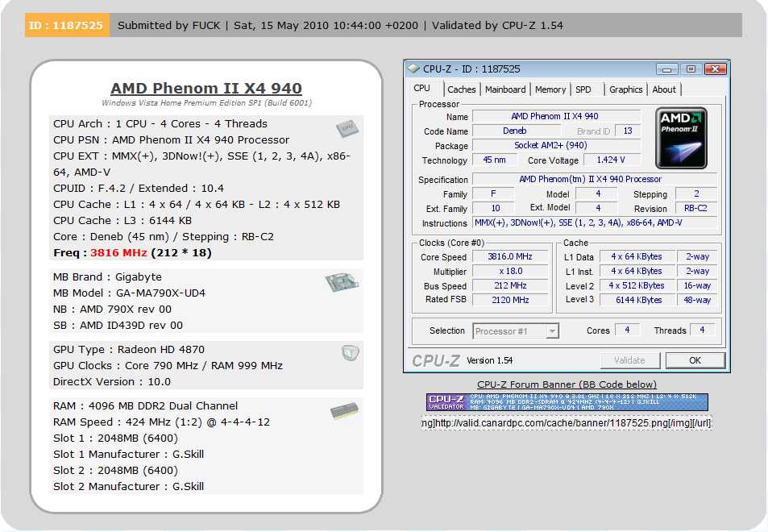
Task: Click the NB : AMD 790X rev 00 line
Action: [112, 309]
